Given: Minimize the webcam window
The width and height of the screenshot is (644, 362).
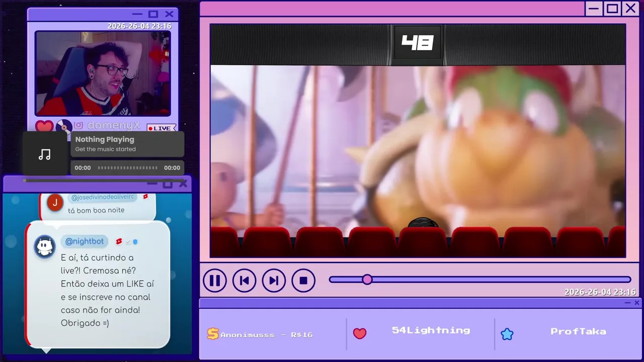Looking at the screenshot, I should 137,14.
